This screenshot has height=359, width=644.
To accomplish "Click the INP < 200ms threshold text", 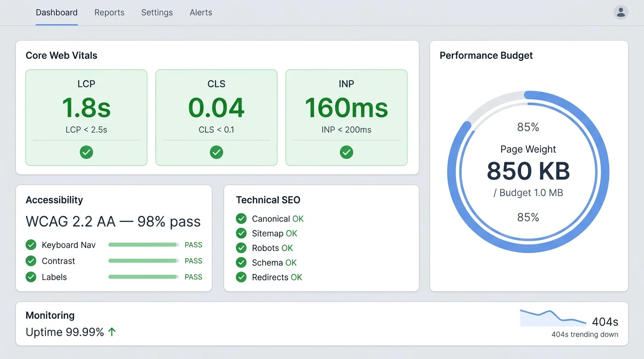I will (x=346, y=129).
